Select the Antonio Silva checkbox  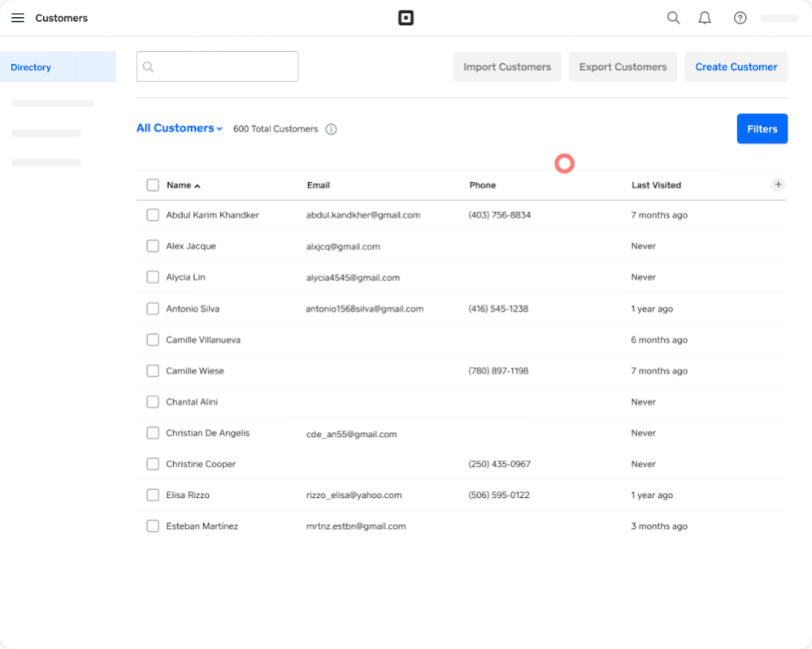pyautogui.click(x=153, y=309)
